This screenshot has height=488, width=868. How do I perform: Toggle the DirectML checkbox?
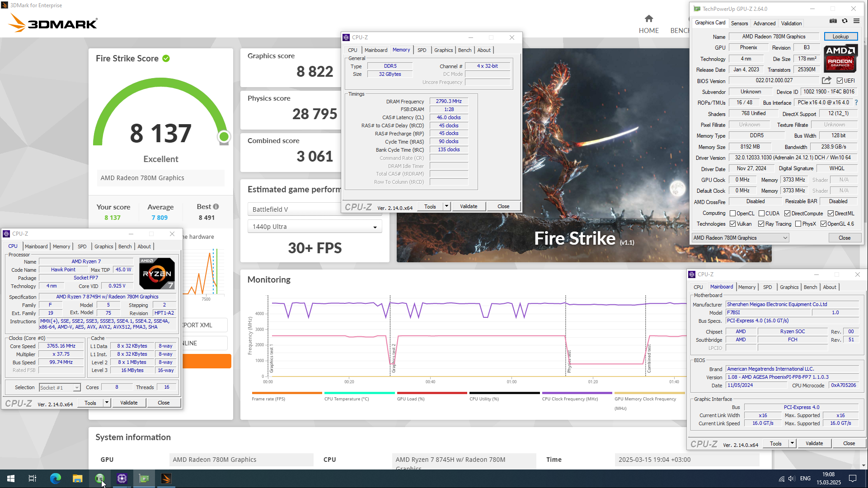point(830,214)
